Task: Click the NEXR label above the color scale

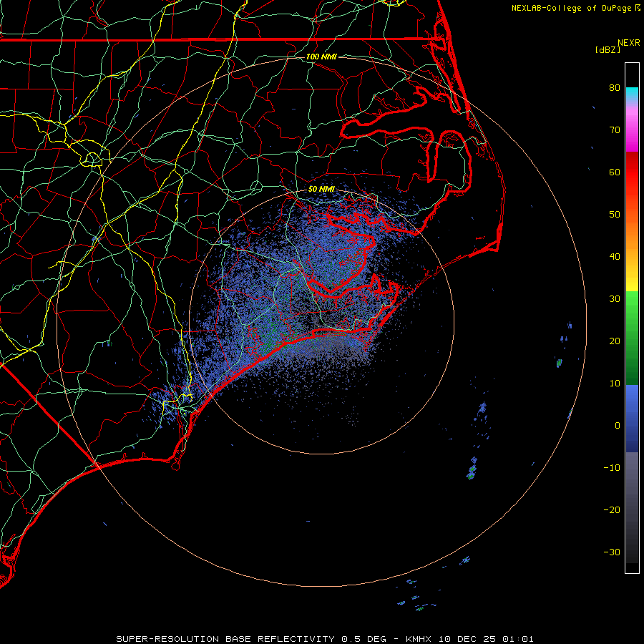Action: pyautogui.click(x=628, y=43)
